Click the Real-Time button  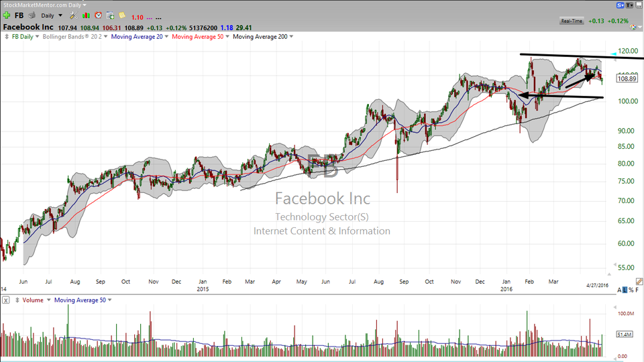coord(572,21)
